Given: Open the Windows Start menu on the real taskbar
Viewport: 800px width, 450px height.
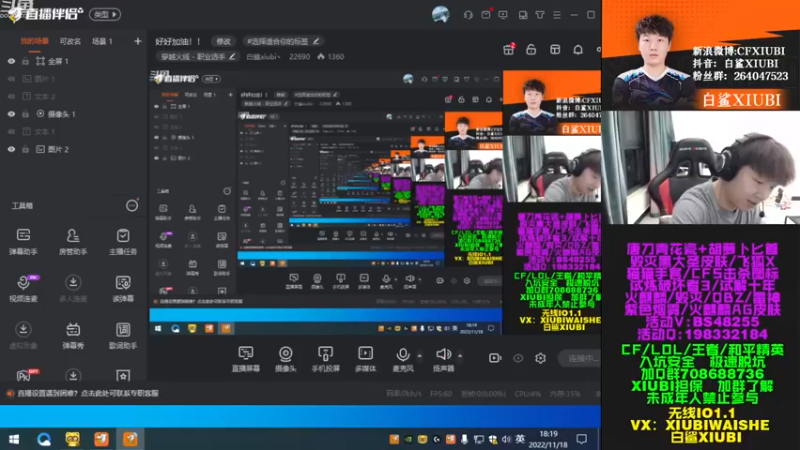Looking at the screenshot, I should point(14,439).
